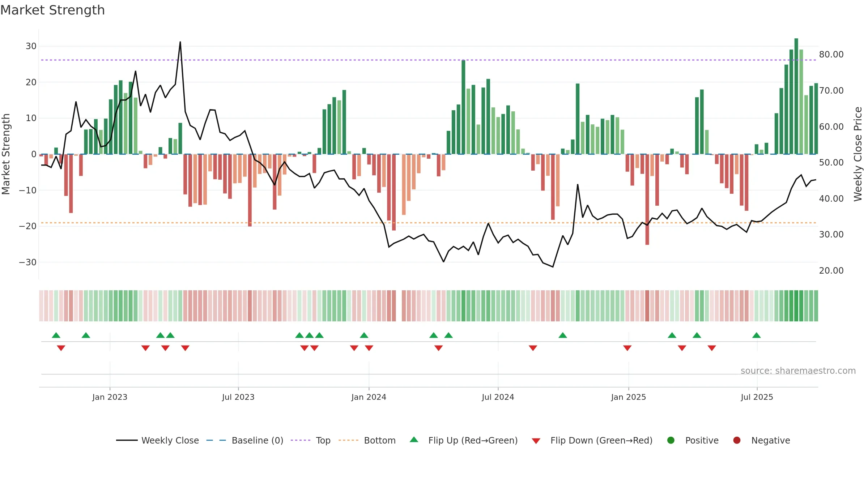
Task: Click the 20 tick on the left axis
Action: (31, 82)
